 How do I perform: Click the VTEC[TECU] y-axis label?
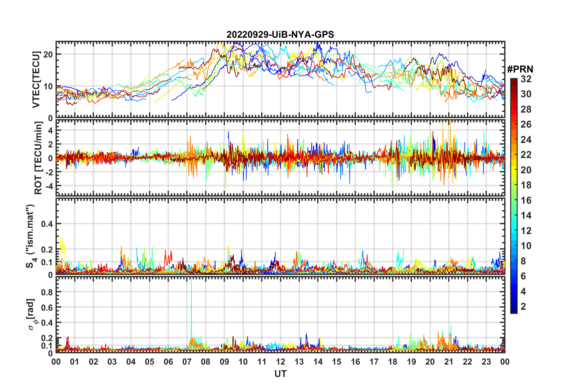[x=36, y=80]
